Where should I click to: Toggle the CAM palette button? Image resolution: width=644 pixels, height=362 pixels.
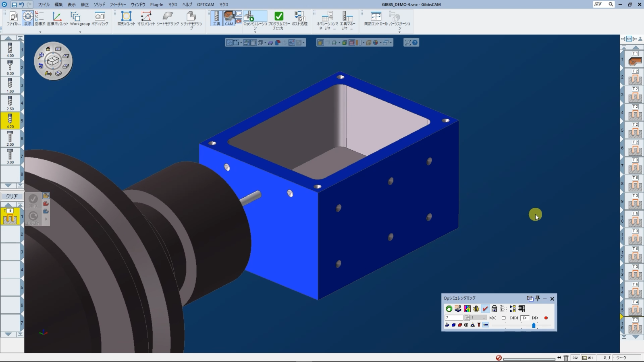click(x=229, y=19)
